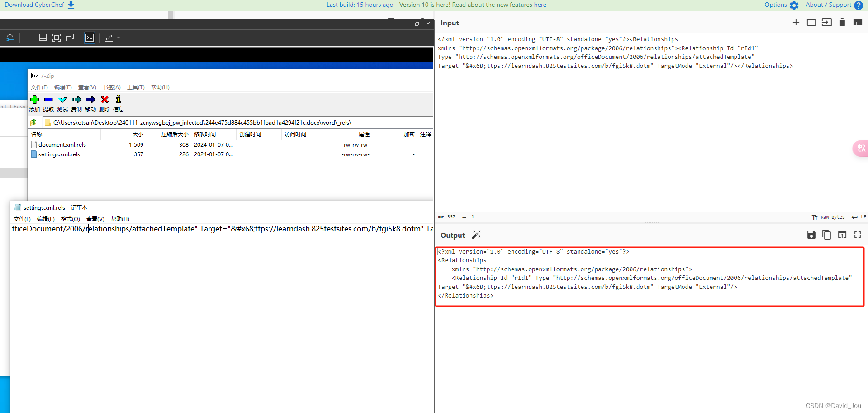Open Notepad 查看(V) menu

tap(95, 219)
